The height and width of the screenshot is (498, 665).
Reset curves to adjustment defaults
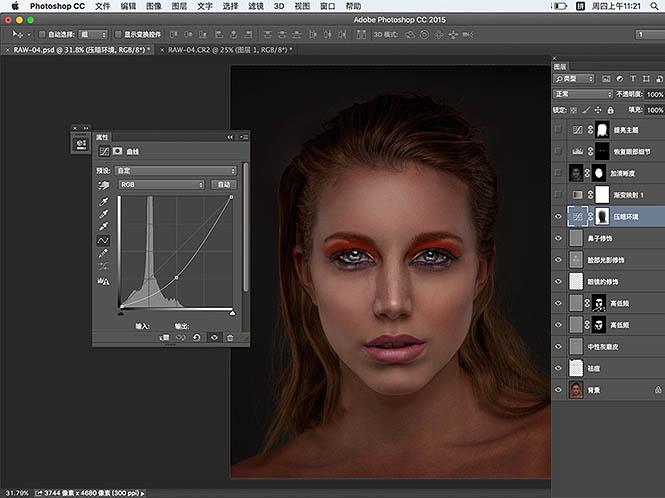coord(197,338)
